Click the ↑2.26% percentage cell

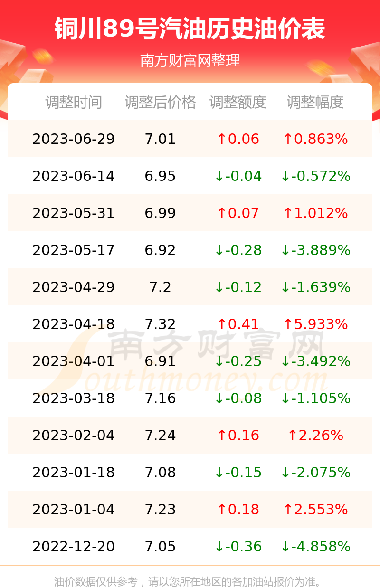pos(315,436)
